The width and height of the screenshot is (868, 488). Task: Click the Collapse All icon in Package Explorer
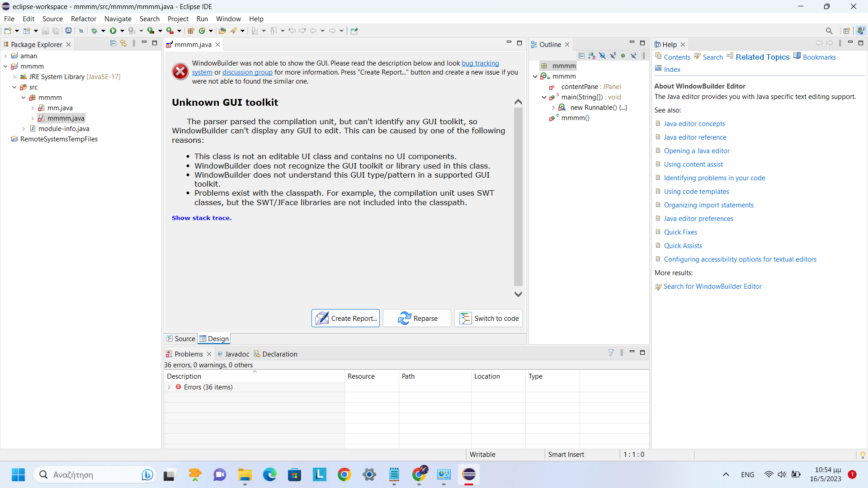pyautogui.click(x=113, y=43)
